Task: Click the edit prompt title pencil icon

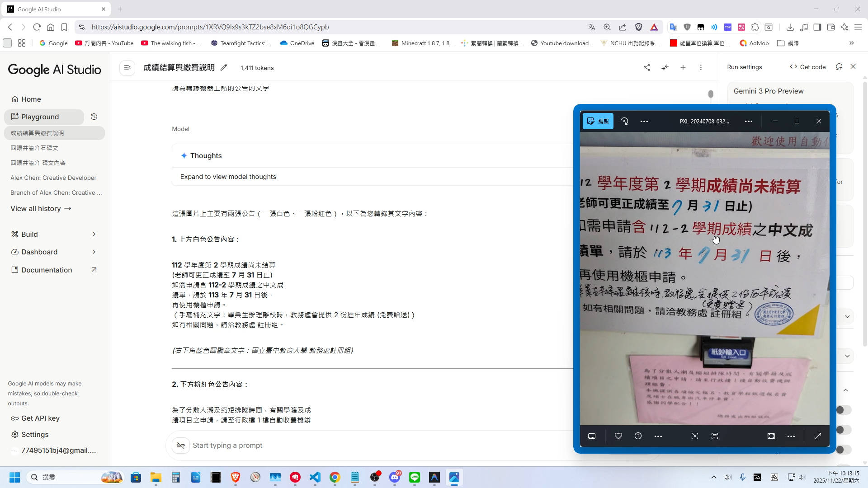Action: click(x=224, y=68)
